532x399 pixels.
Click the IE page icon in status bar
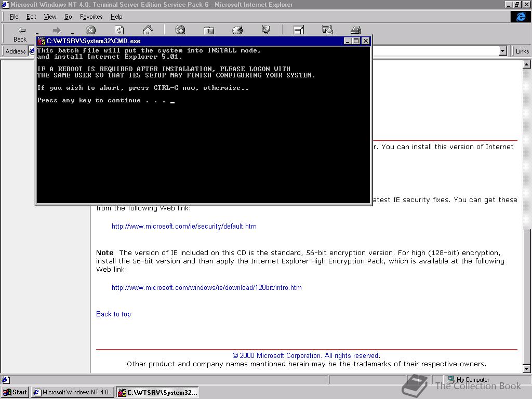click(5, 380)
